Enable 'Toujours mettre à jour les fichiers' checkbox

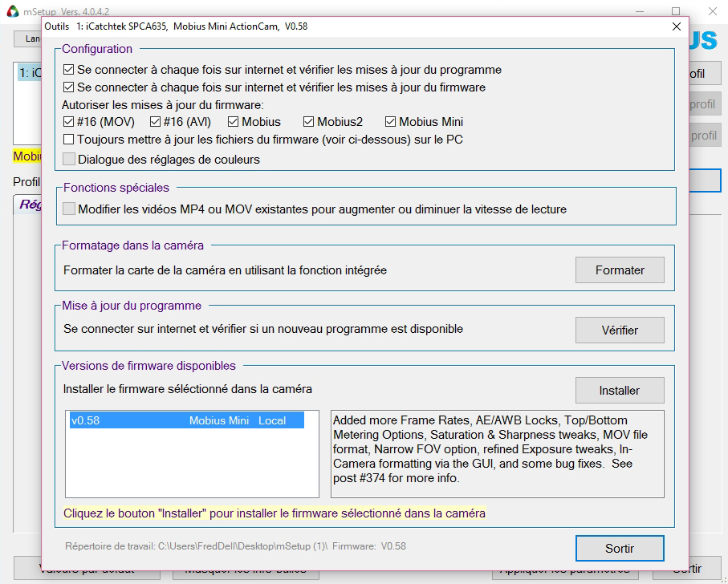pos(69,139)
